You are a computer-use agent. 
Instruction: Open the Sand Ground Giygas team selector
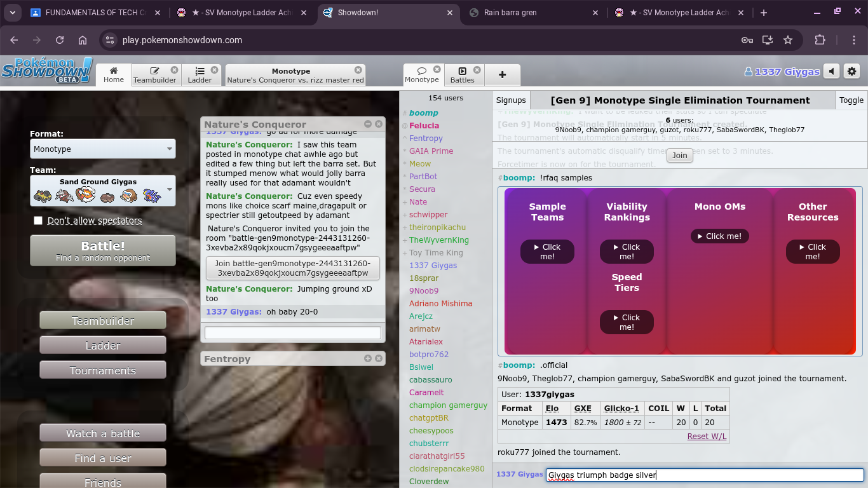pos(103,191)
